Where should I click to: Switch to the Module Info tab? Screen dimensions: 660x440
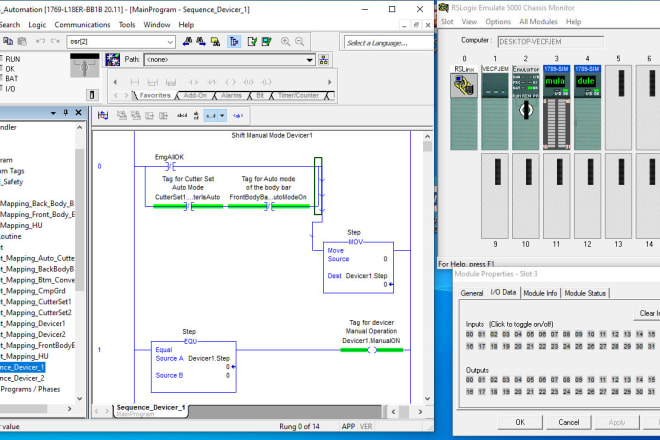[540, 293]
